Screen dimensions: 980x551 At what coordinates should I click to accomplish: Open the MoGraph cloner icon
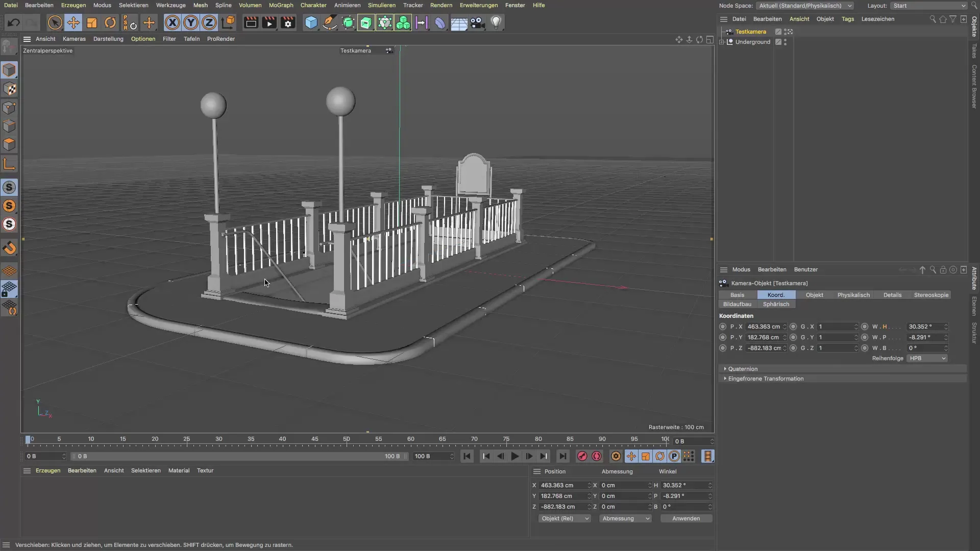pos(403,22)
